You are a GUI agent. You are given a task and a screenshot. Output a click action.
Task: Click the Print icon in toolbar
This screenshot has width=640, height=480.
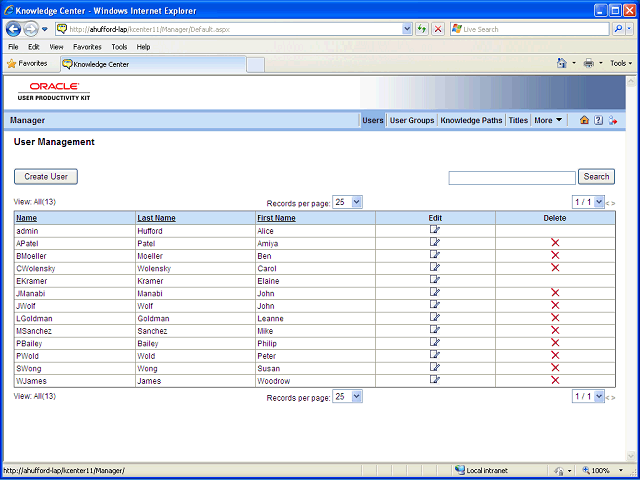click(589, 63)
